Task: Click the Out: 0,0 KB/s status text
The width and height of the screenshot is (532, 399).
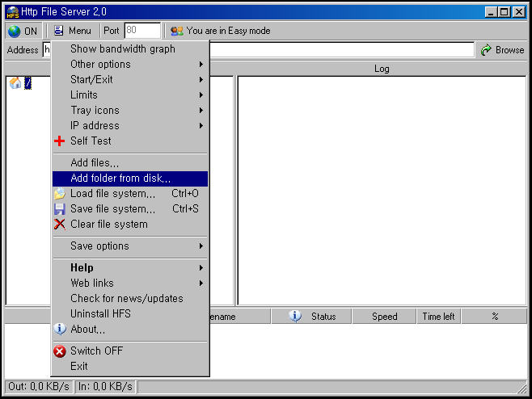Action: (x=39, y=387)
